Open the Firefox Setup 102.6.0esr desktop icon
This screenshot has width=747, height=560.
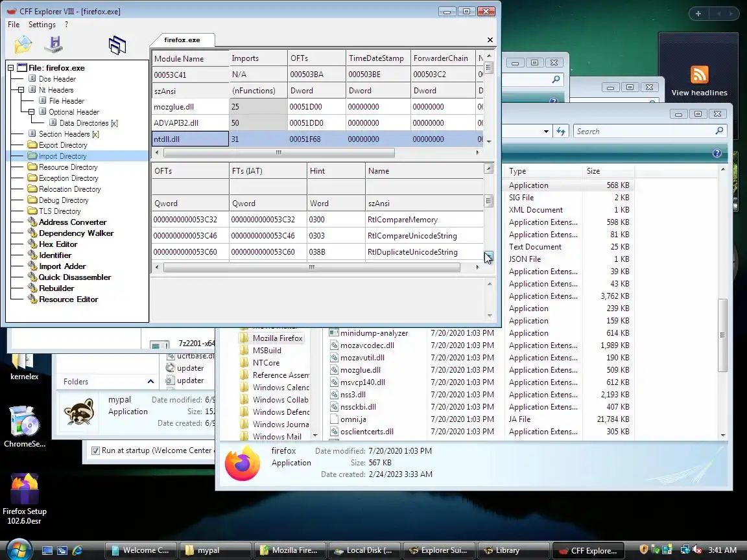pos(24,499)
